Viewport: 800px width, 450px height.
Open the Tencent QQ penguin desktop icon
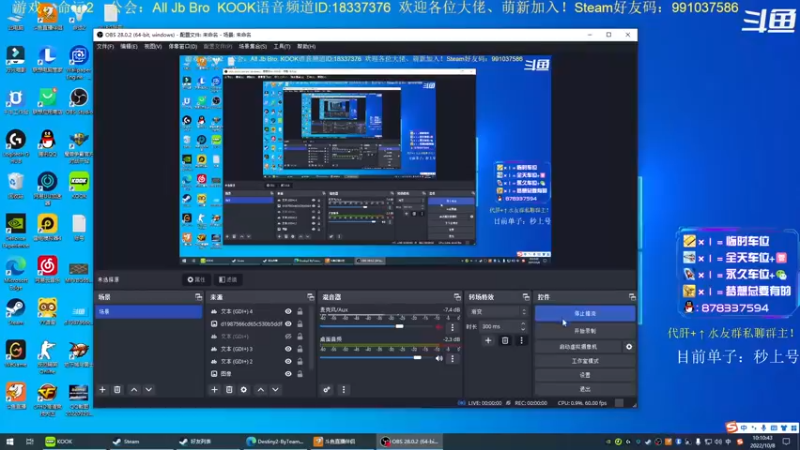pos(47,143)
